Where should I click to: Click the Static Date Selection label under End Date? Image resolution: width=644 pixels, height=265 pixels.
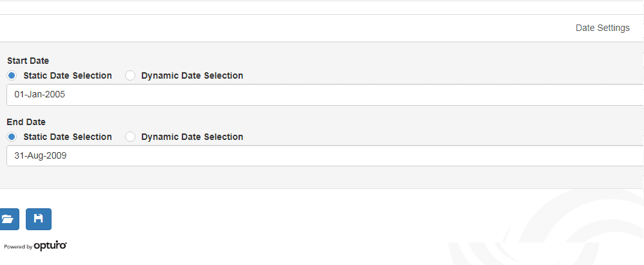[68, 137]
